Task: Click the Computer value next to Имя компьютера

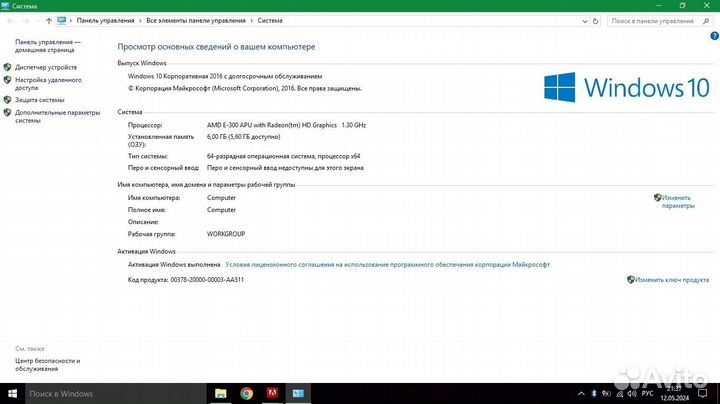Action: pyautogui.click(x=221, y=198)
